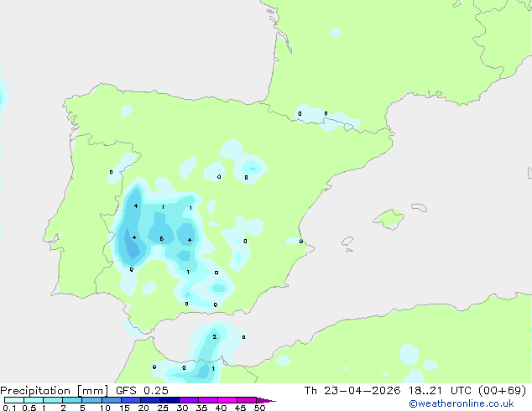Click the 25–30 mm navy legend box

170,400
